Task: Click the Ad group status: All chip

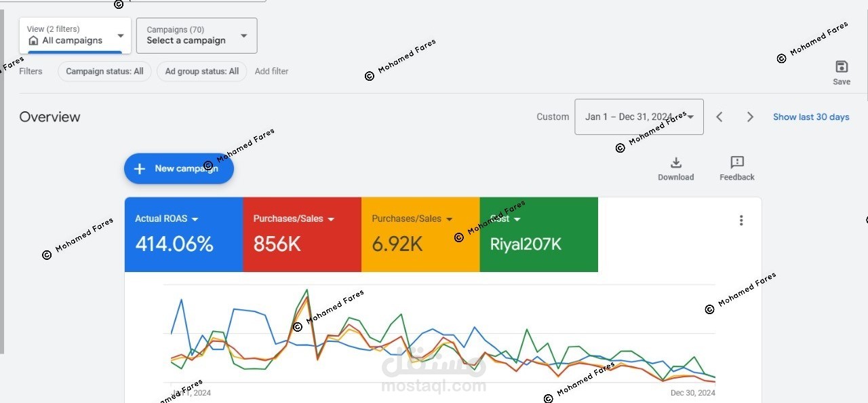Action: coord(201,71)
